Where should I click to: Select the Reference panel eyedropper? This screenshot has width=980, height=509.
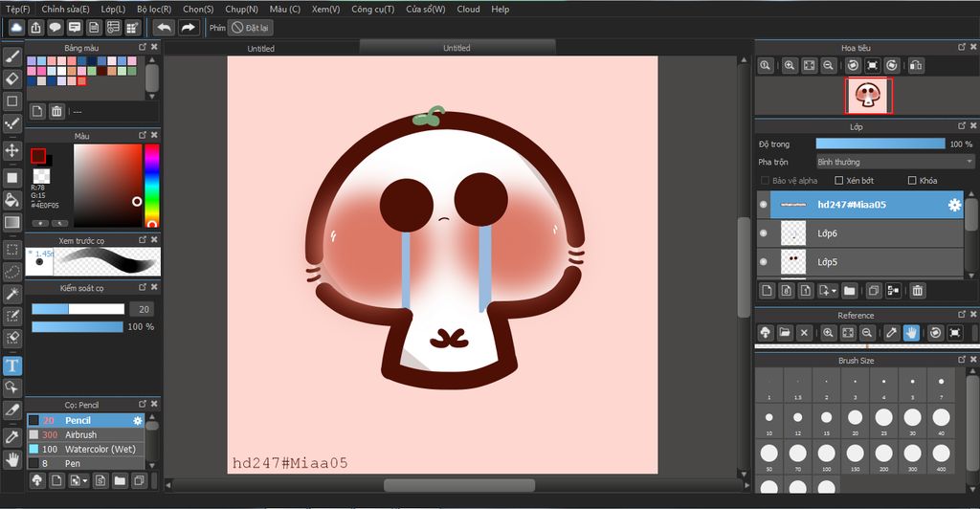coord(892,333)
